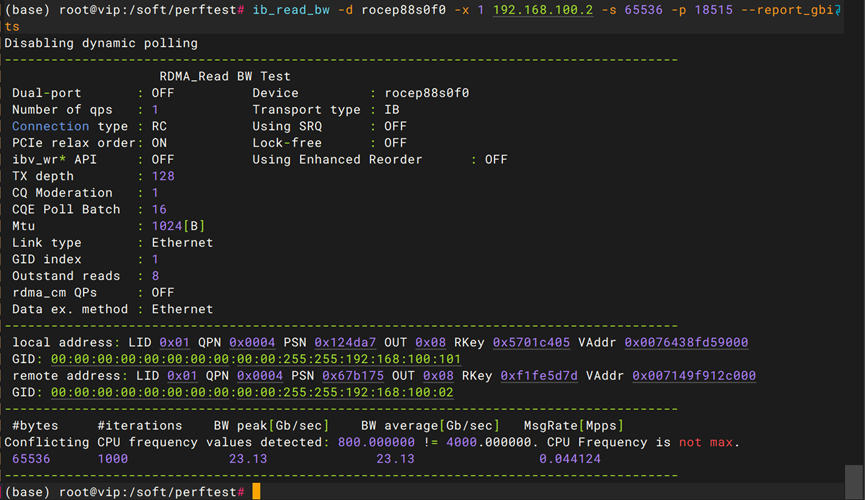Click the local address QPN 0x0004

(245, 343)
